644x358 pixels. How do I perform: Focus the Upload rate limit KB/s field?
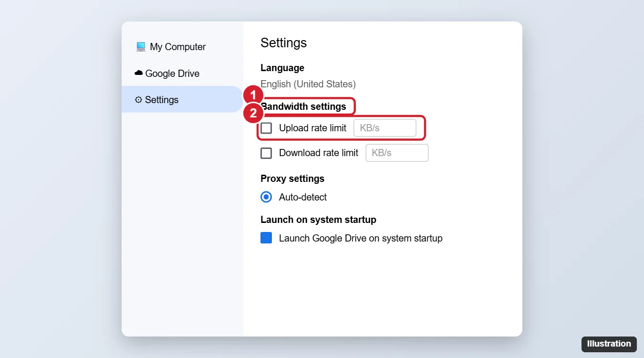click(x=385, y=128)
